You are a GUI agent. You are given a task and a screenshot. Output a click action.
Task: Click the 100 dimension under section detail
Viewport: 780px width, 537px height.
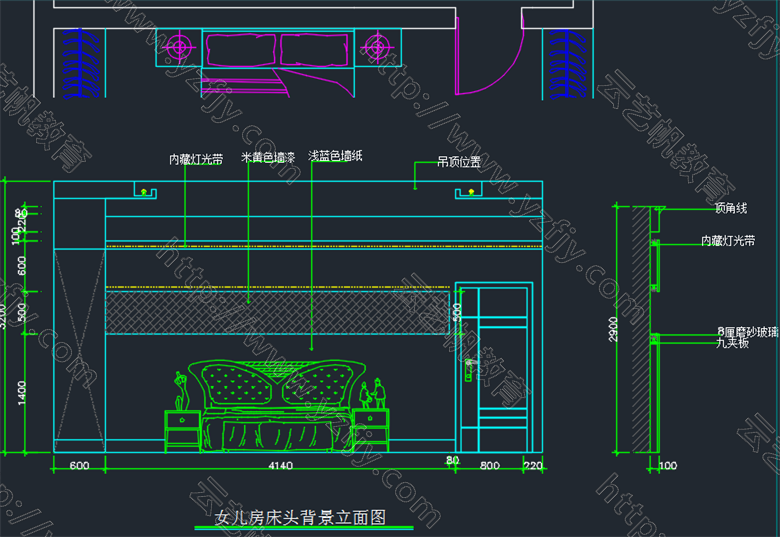pyautogui.click(x=668, y=466)
